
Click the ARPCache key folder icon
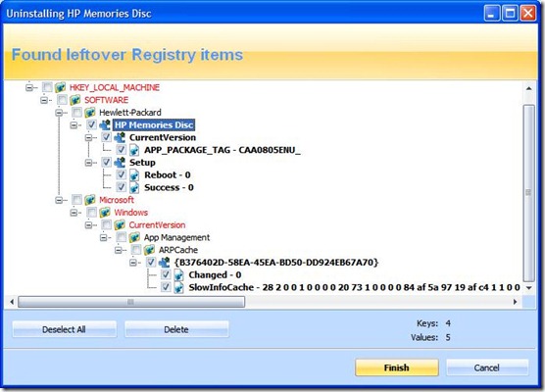click(x=149, y=250)
